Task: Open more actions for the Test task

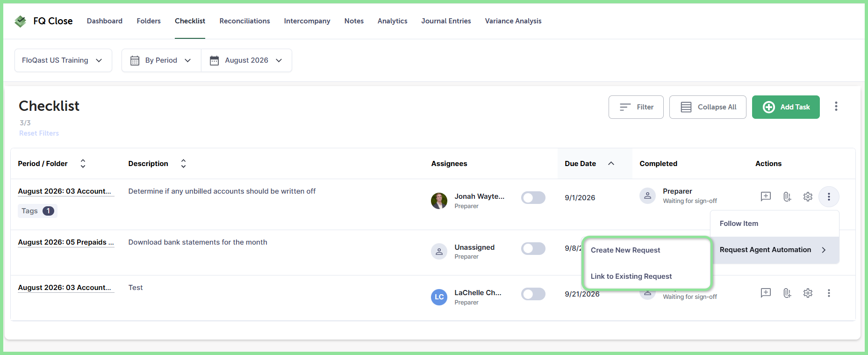Action: pyautogui.click(x=829, y=293)
